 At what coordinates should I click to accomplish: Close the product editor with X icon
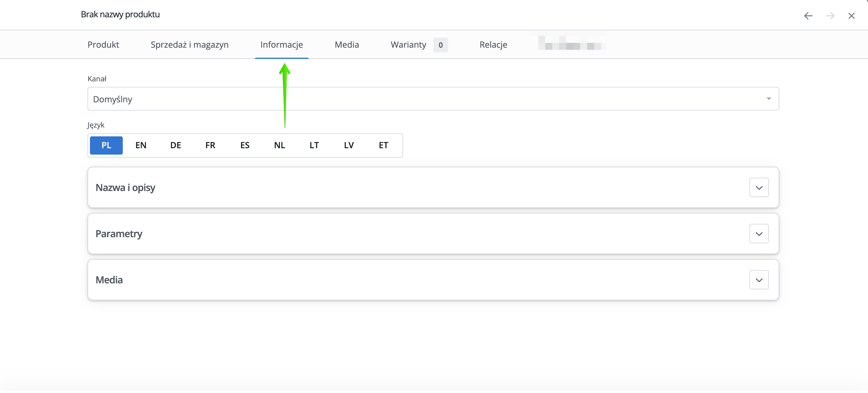(851, 16)
